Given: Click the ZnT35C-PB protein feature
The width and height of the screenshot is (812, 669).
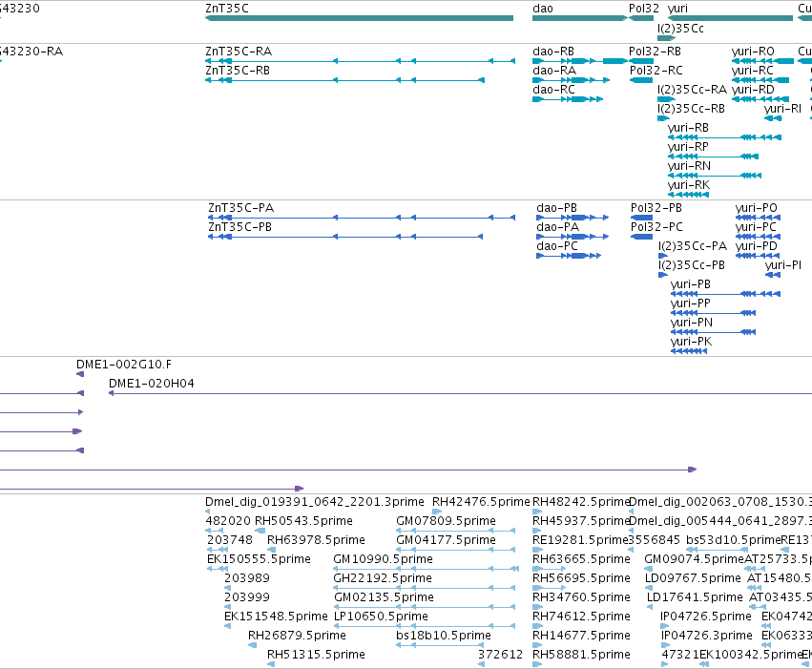Looking at the screenshot, I should [345, 237].
